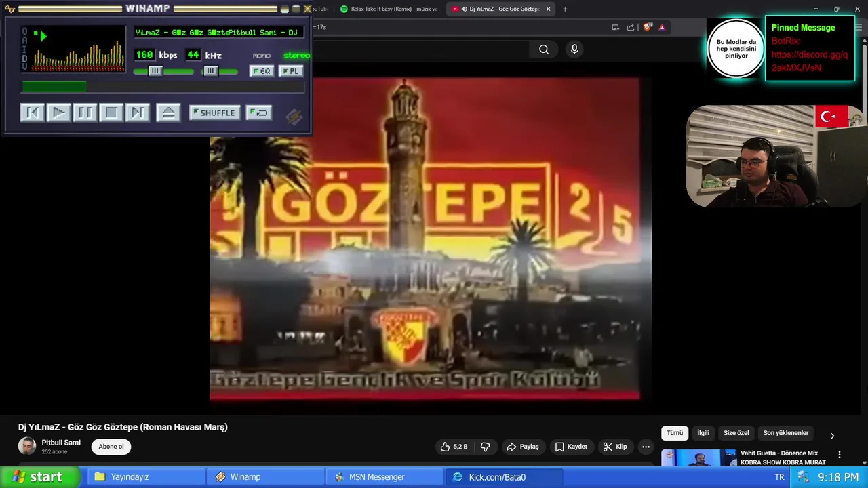The image size is (868, 488).
Task: Click the browser share page icon
Action: 631,27
